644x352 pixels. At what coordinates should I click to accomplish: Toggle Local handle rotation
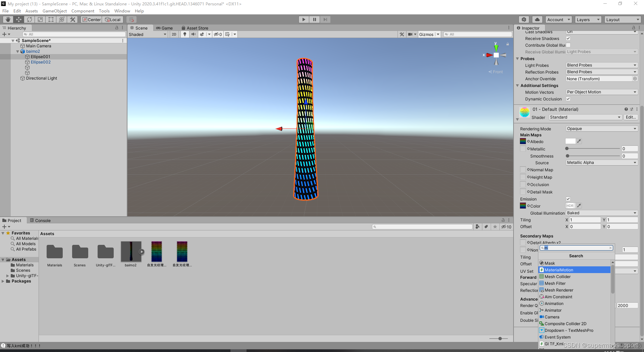coord(113,19)
